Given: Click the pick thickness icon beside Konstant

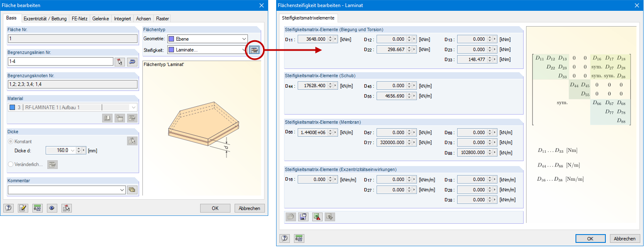Looking at the screenshot, I should click(132, 141).
